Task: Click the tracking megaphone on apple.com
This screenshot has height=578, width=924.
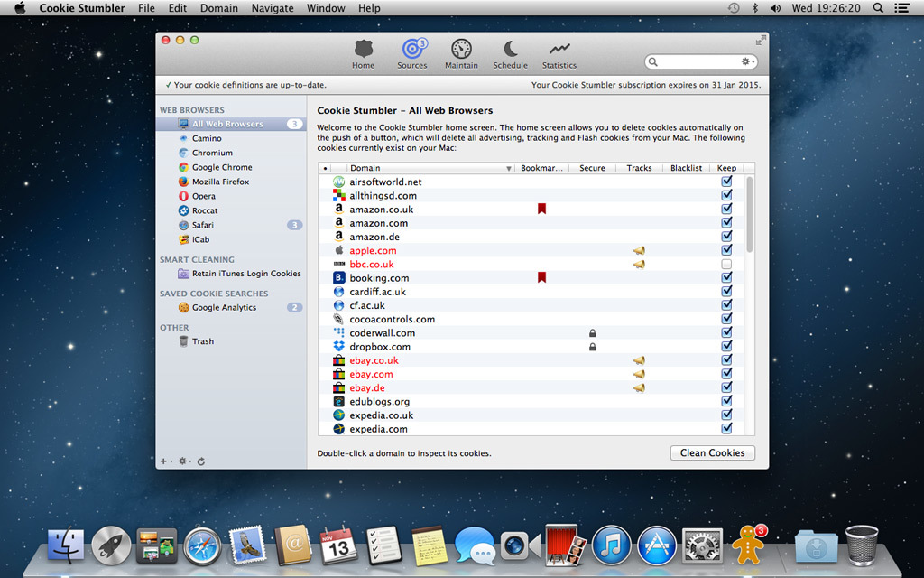Action: (x=639, y=251)
